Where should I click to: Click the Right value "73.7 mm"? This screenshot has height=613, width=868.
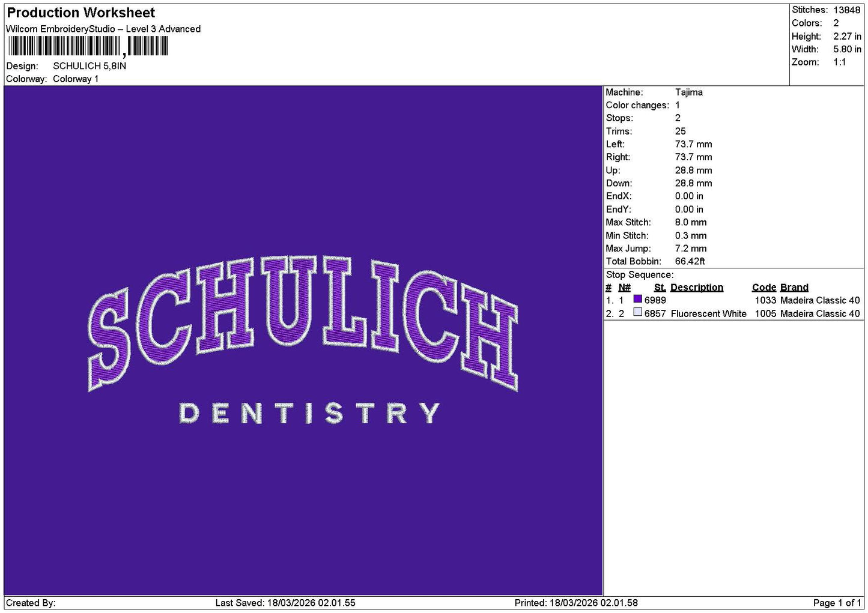pyautogui.click(x=694, y=157)
